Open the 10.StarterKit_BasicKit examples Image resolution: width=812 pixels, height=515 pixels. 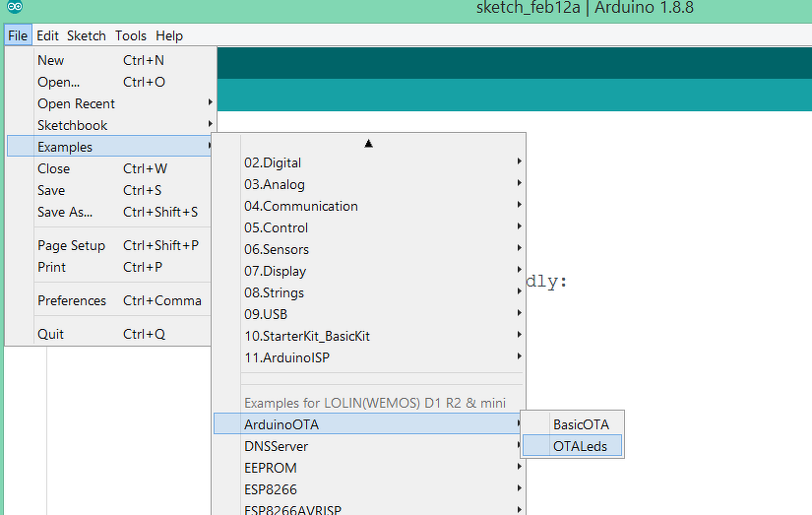(307, 336)
